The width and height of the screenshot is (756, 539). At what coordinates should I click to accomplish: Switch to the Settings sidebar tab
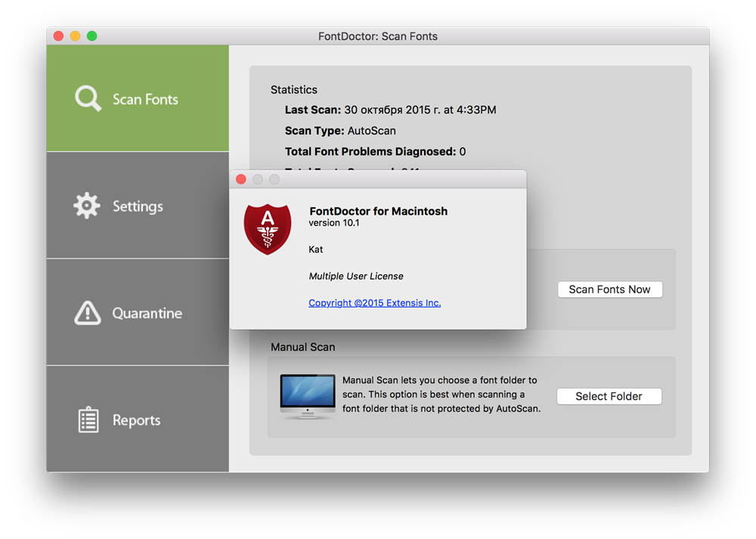[x=138, y=206]
